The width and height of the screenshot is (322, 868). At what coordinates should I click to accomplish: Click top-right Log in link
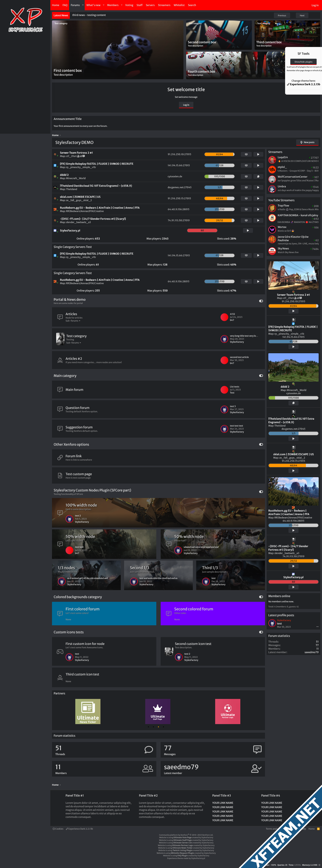click(x=315, y=5)
